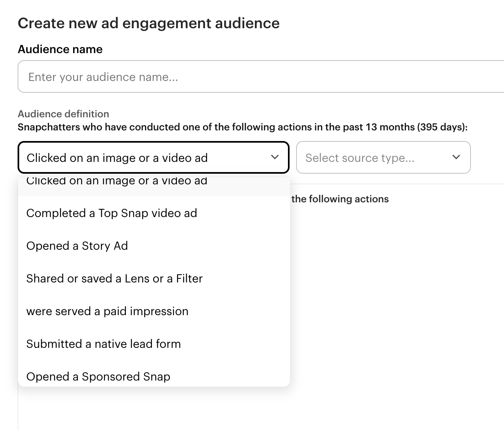Click the Create new ad engagement audience heading
The height and width of the screenshot is (430, 504).
[x=149, y=23]
